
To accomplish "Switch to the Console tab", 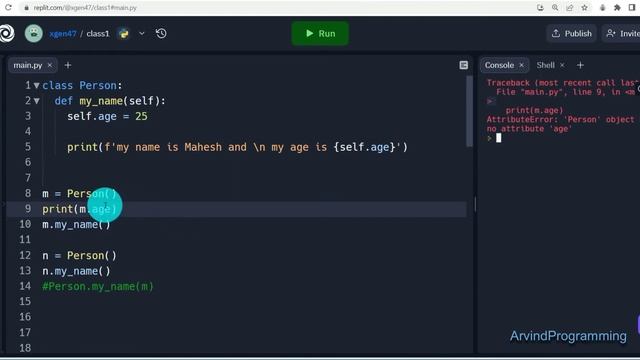I will pos(499,65).
